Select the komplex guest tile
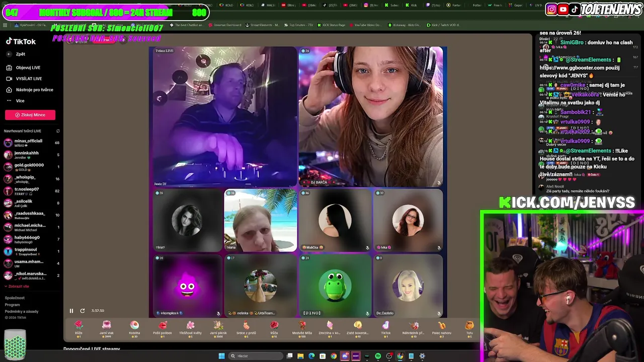This screenshot has height=362, width=644. (188, 286)
